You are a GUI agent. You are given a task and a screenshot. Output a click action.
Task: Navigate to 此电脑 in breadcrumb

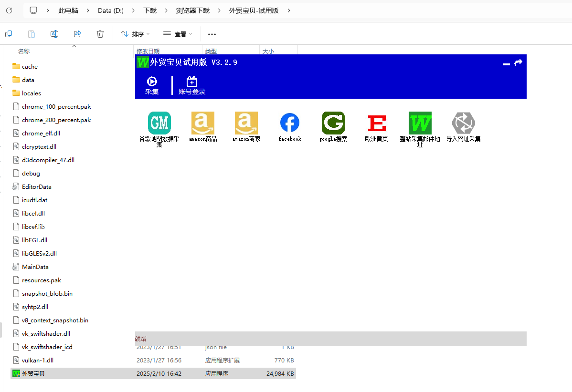click(x=68, y=10)
